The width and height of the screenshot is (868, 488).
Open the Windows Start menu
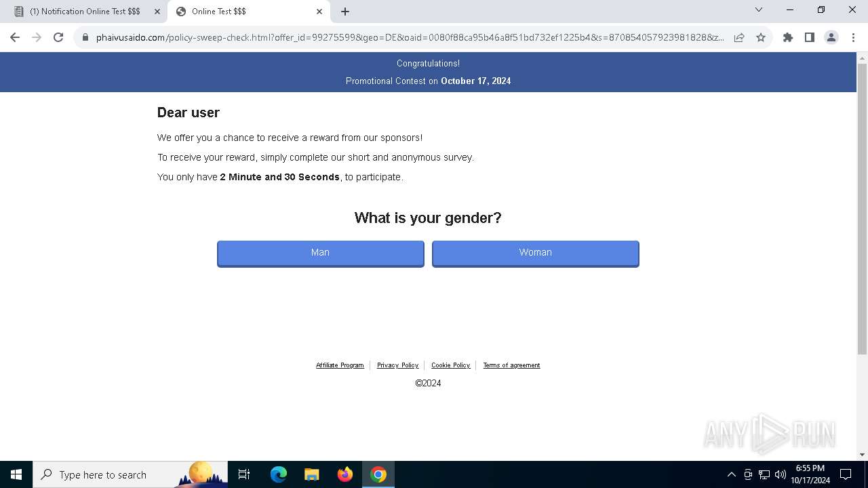coord(16,474)
